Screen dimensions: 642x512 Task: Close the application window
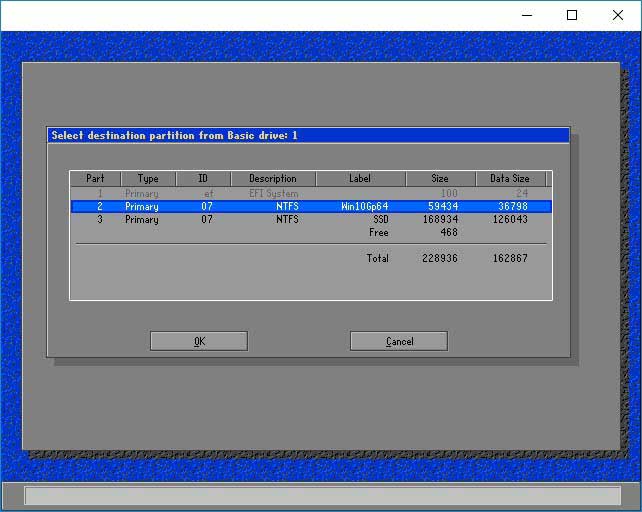618,15
